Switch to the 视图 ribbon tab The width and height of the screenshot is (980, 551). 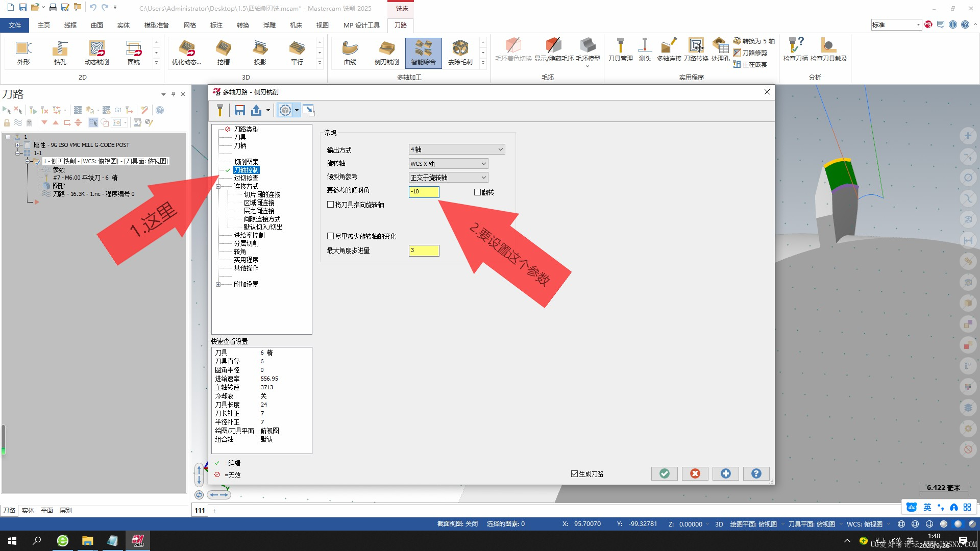322,25
